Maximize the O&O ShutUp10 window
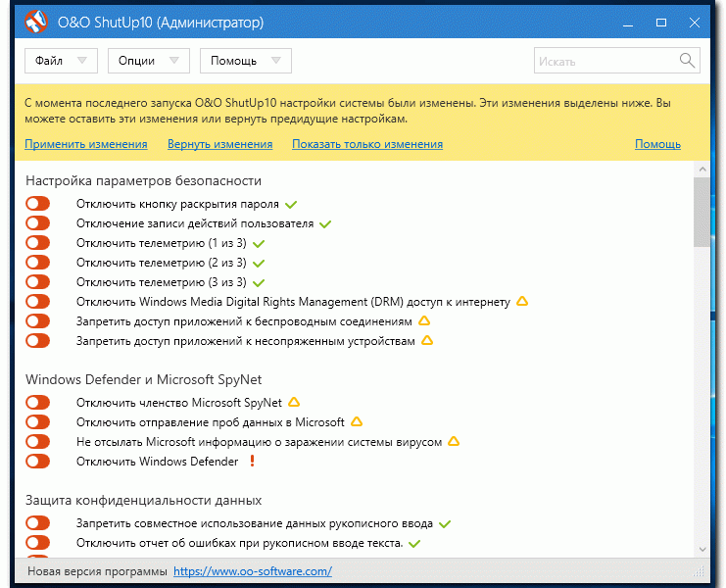Image resolution: width=726 pixels, height=588 pixels. coord(661,23)
